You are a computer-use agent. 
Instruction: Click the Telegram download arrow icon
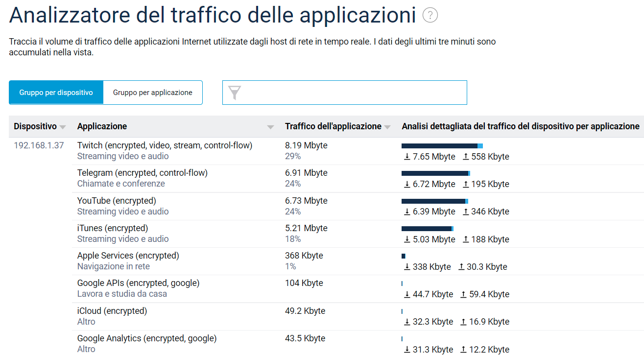[x=407, y=184]
